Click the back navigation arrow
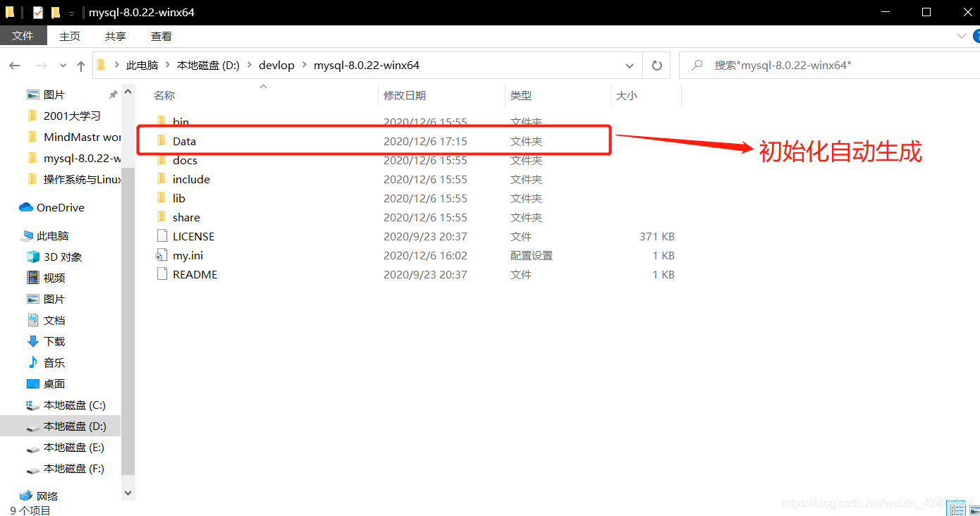The image size is (980, 516). (15, 65)
